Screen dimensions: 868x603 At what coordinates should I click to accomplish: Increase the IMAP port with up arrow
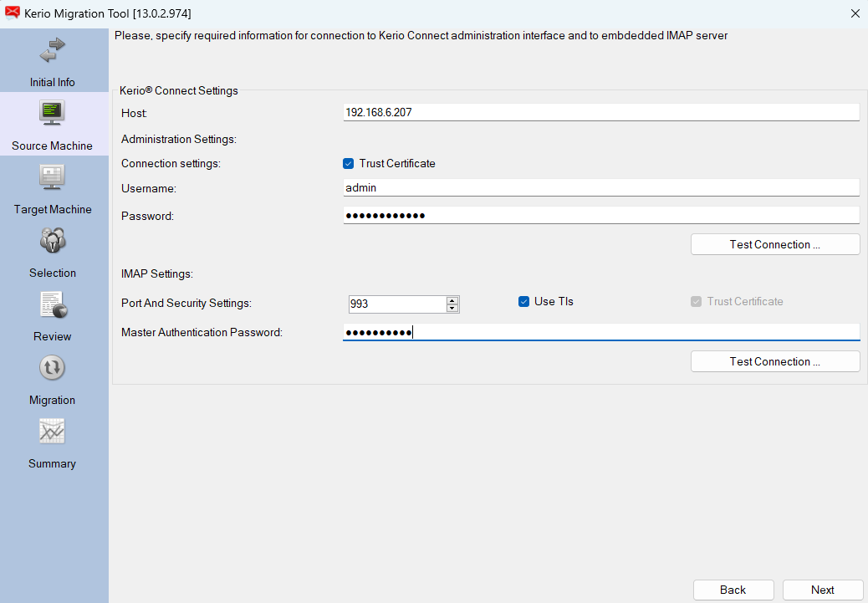452,300
